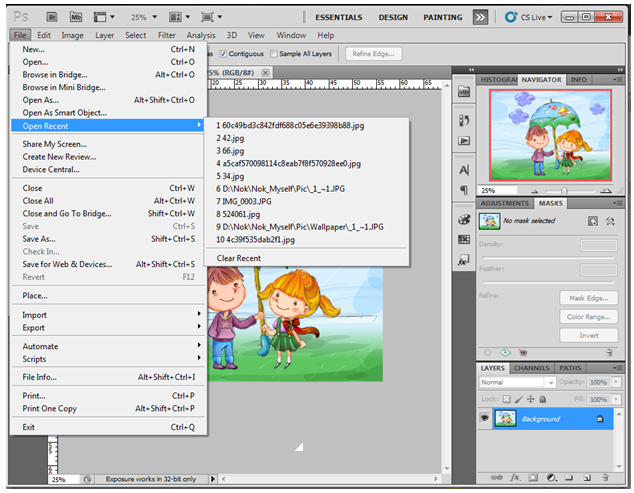Open the Paragraph panel icon
The width and height of the screenshot is (634, 493).
click(x=463, y=189)
